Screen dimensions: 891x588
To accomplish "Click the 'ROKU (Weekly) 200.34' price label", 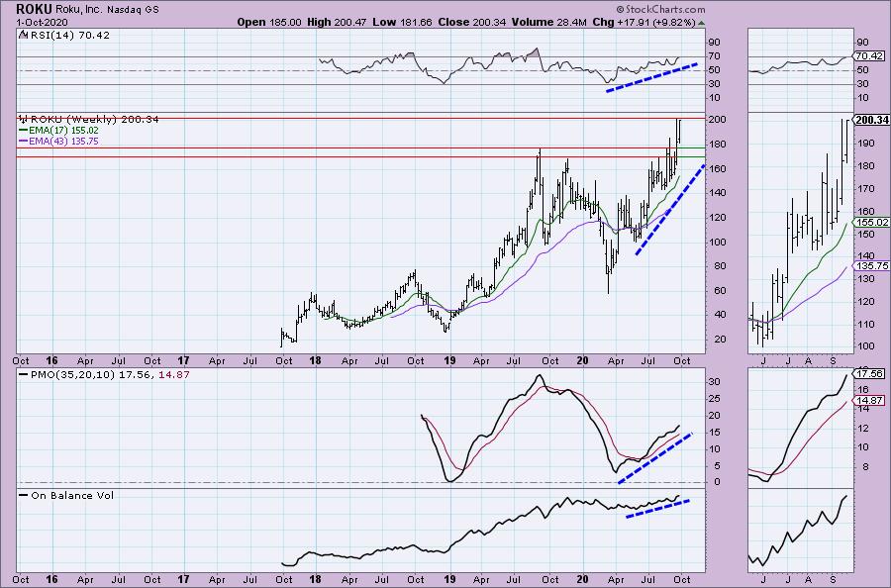I will (94, 119).
